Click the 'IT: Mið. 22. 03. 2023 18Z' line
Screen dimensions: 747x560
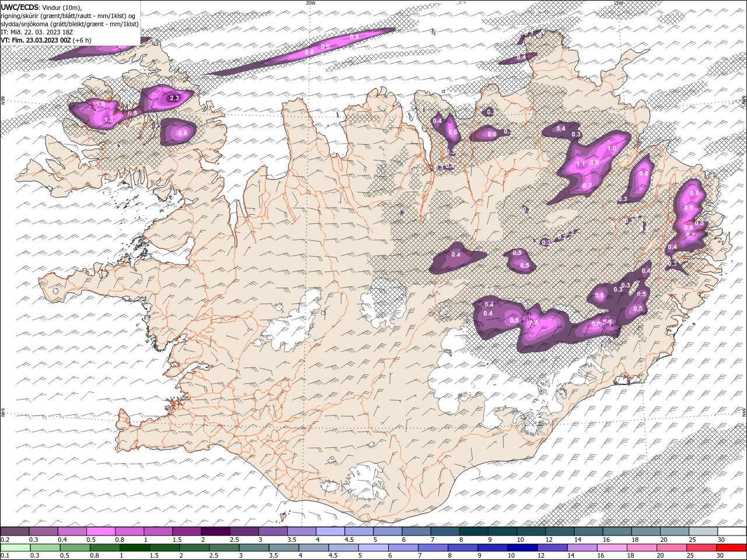click(37, 32)
